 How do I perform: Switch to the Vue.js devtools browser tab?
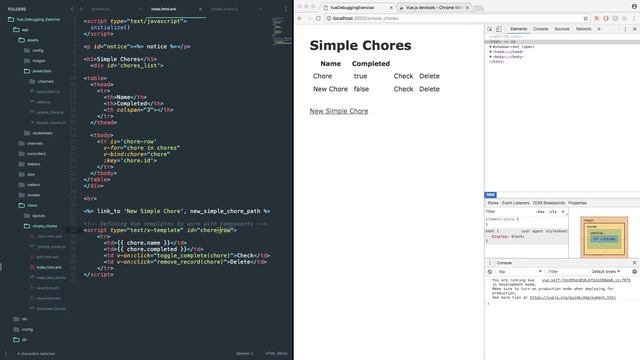pos(433,7)
